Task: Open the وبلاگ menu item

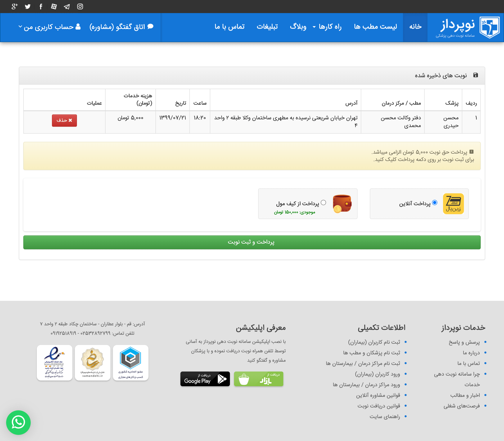Action: click(298, 27)
